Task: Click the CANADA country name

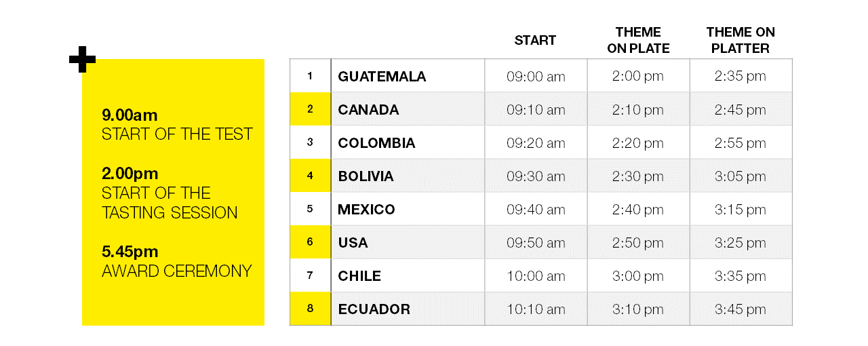Action: click(368, 109)
